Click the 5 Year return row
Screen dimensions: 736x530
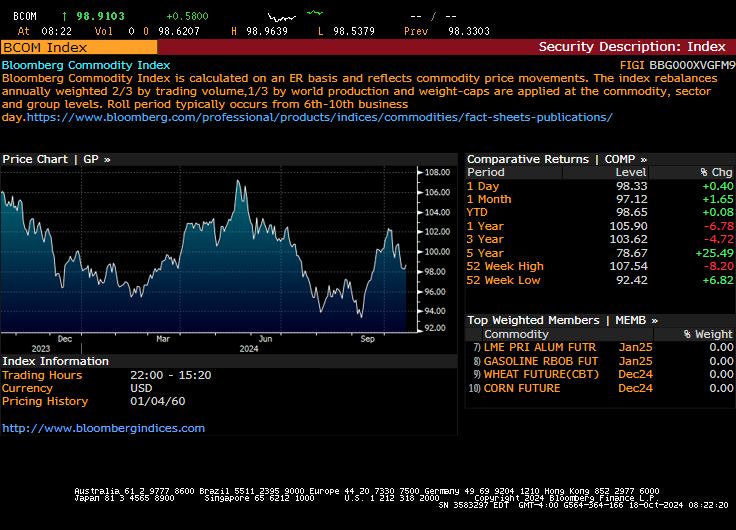[599, 253]
